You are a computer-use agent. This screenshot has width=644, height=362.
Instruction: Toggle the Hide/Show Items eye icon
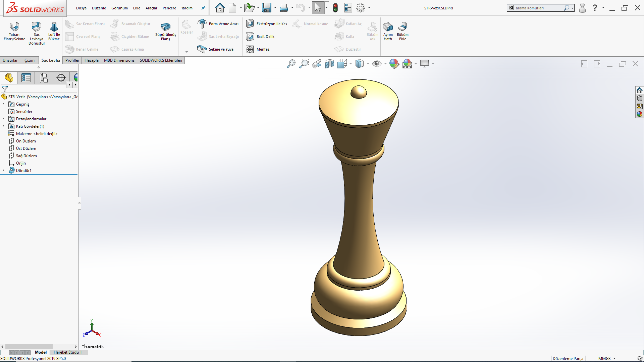(377, 64)
